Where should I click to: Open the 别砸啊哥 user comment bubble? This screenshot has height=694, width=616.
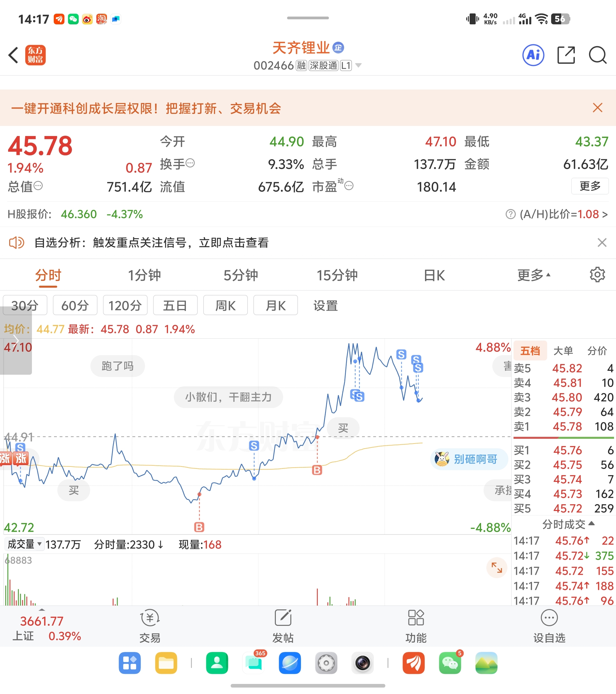coord(469,459)
